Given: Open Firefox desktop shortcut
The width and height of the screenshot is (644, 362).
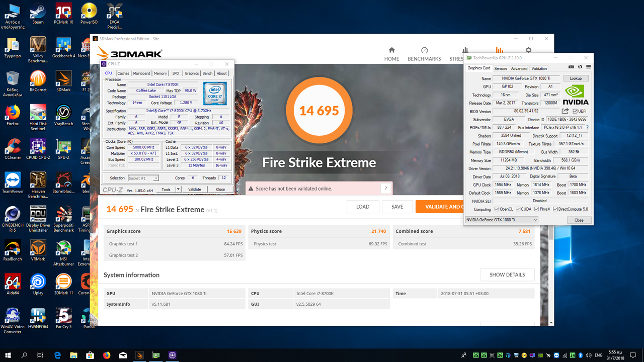Looking at the screenshot, I should pyautogui.click(x=12, y=115).
